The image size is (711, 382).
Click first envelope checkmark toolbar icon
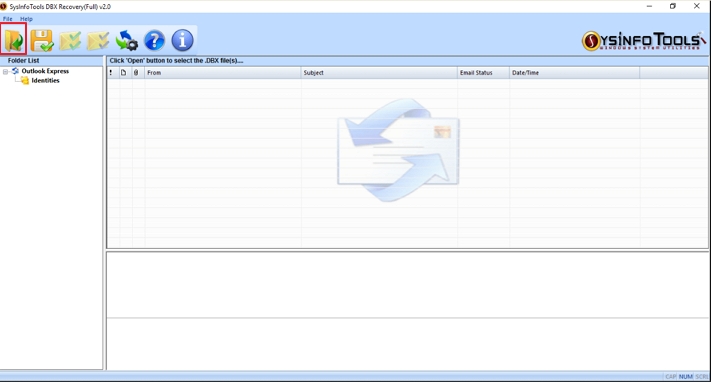70,40
